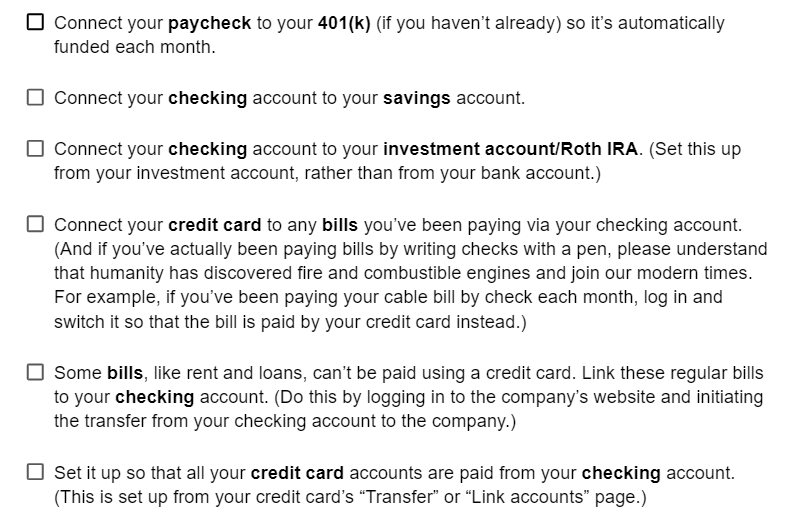Click the bold word savings
This screenshot has width=792, height=524.
click(x=417, y=98)
